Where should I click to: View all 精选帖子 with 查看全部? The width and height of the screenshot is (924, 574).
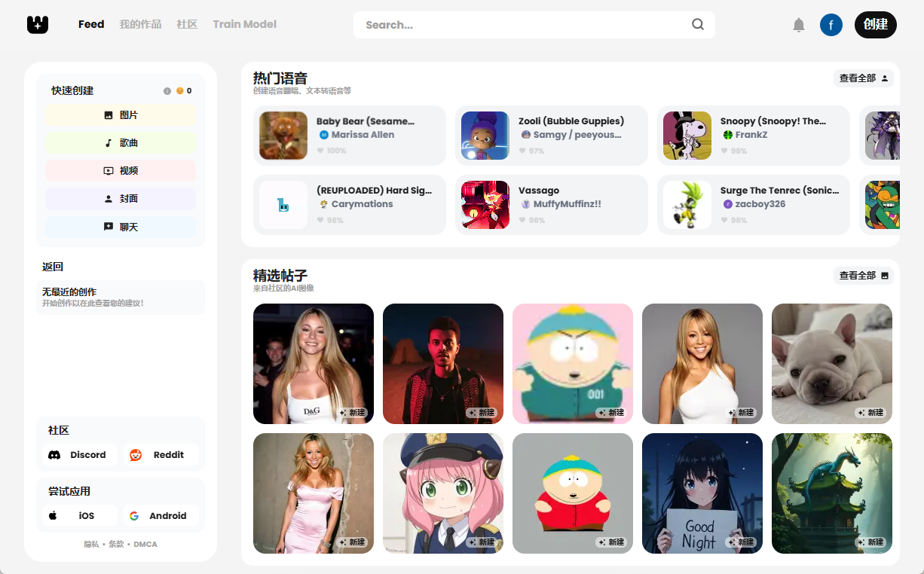pos(864,276)
